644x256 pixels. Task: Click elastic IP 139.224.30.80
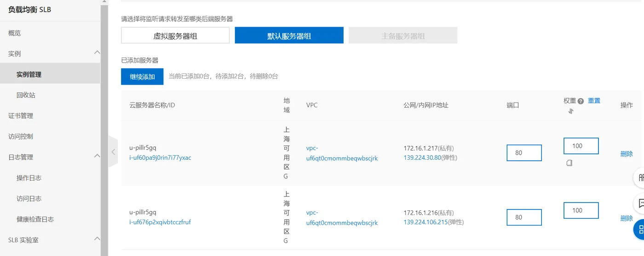[422, 157]
